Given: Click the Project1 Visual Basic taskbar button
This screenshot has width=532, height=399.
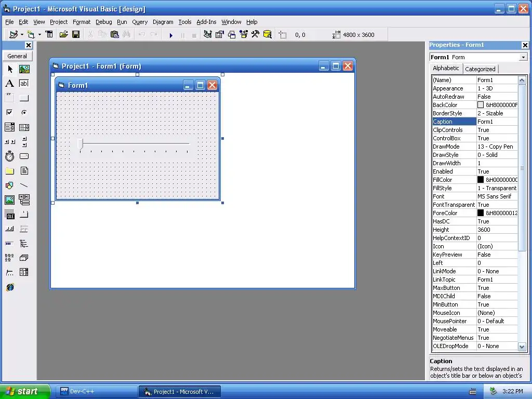Looking at the screenshot, I should click(180, 392).
